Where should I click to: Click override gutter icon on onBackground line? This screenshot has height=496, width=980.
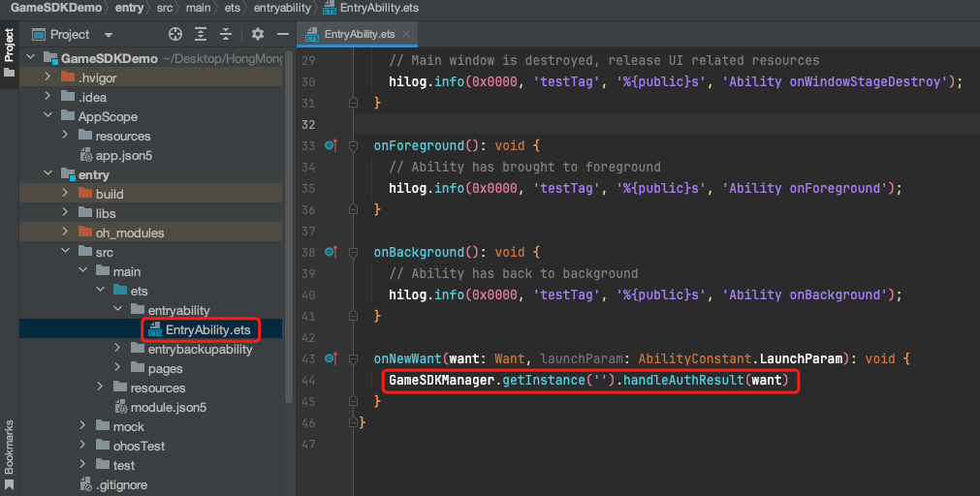tap(331, 253)
